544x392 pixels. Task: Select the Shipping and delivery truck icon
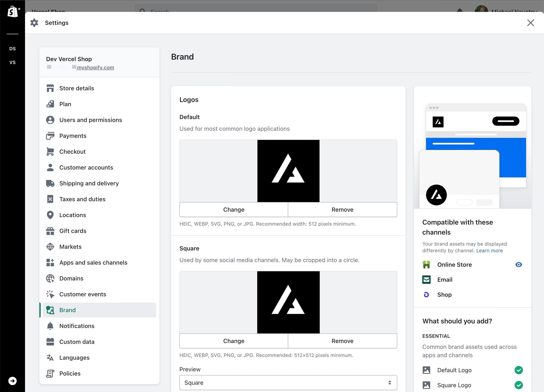coord(50,183)
